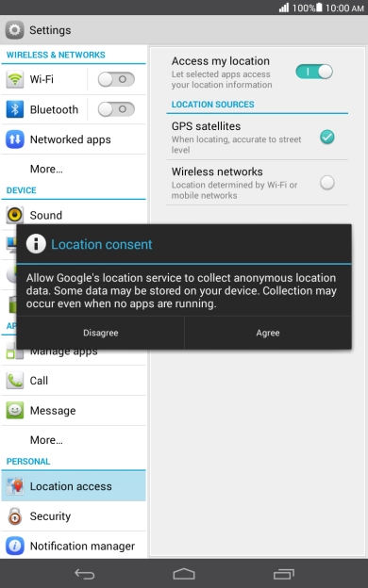Disable the Access my location switch
The image size is (368, 588).
[314, 72]
